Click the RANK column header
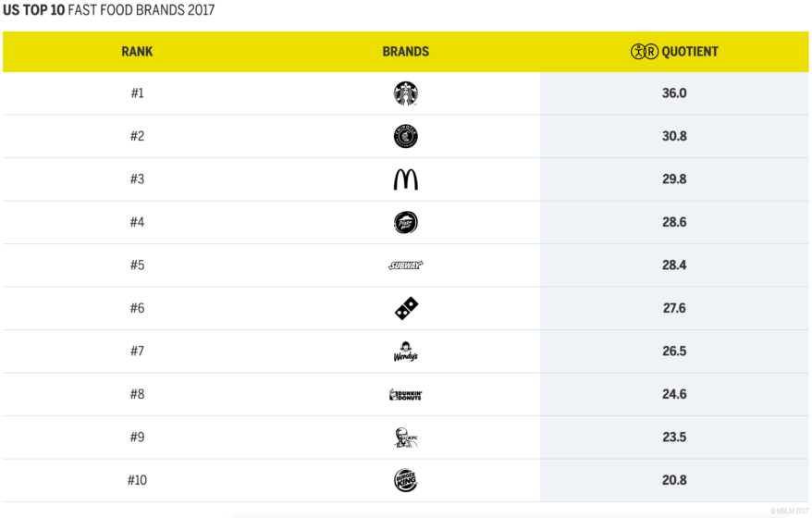The height and width of the screenshot is (518, 812). (x=137, y=52)
